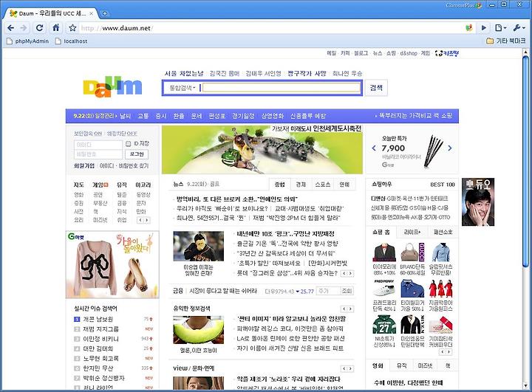Click the 1위 게른 남보원 trending keyword
Viewport: 532px width, 392px height.
98,319
